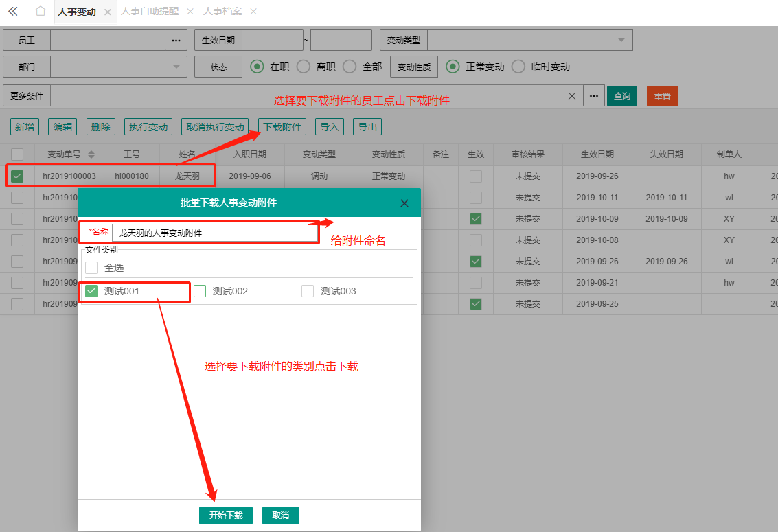Click the home icon in tab bar
778x532 pixels.
point(41,11)
